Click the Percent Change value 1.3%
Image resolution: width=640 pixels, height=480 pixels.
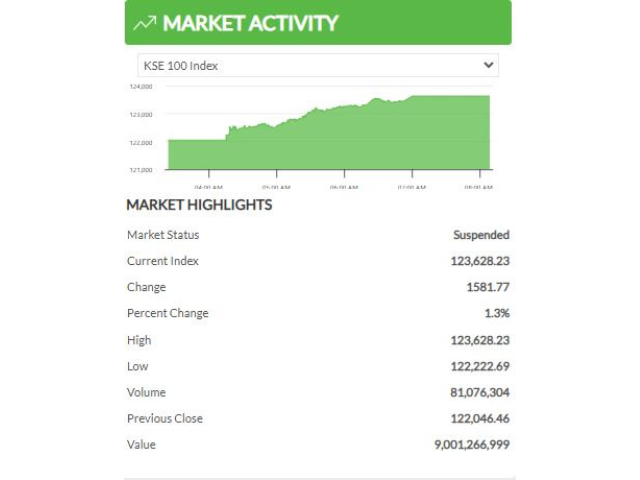click(x=497, y=313)
